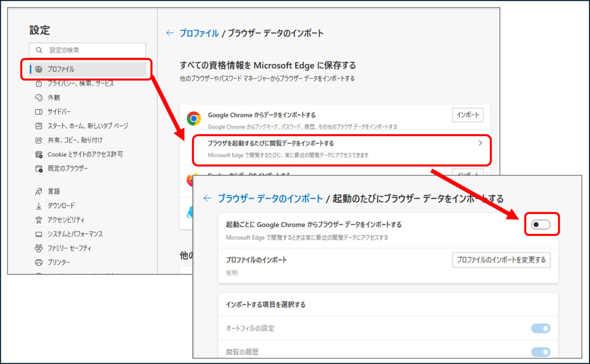590x364 pixels.
Task: Select 既定のブラウザー text in sidebar
Action: click(68, 168)
